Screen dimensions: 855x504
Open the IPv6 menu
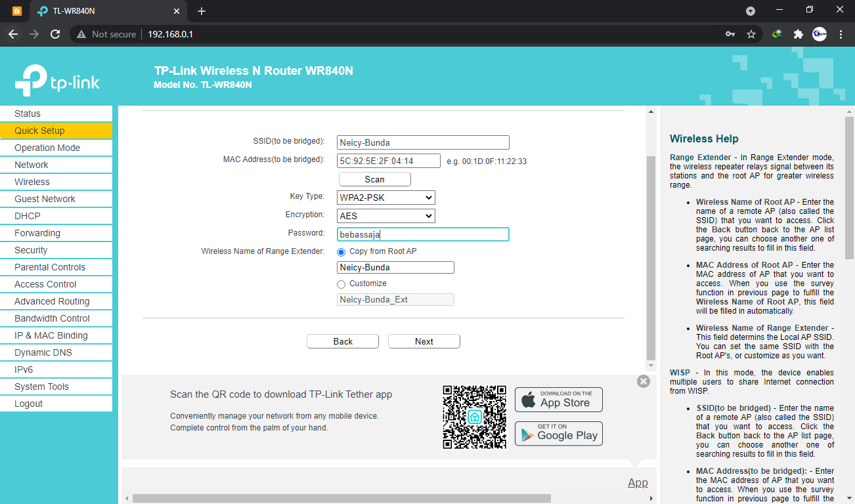56,369
